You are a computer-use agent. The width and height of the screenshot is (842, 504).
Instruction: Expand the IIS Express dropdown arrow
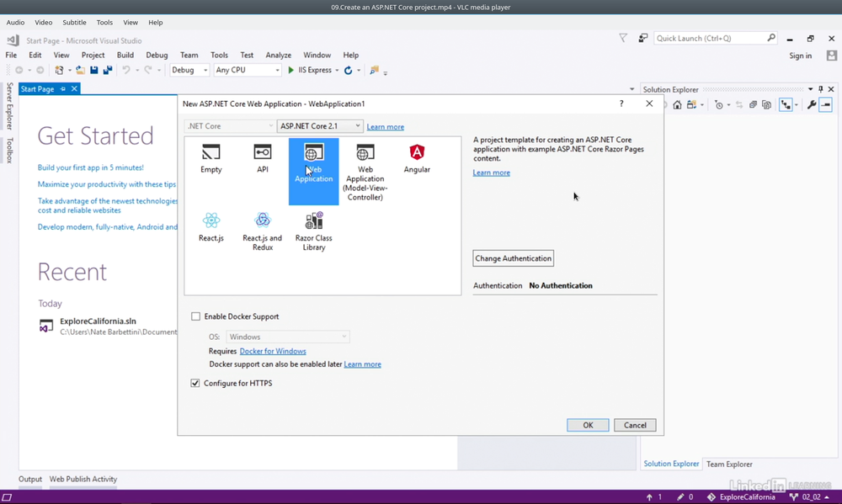[x=337, y=71]
